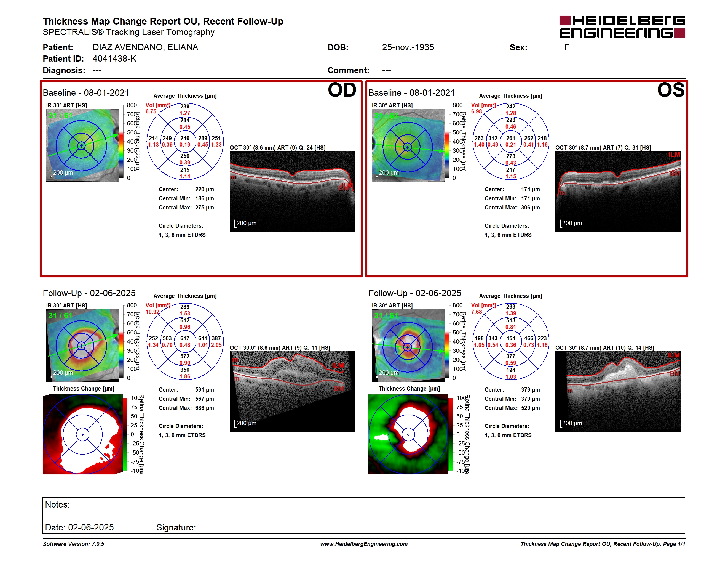Click the Center value 174 µm
Image resolution: width=728 pixels, height=563 pixels.
[x=530, y=189]
